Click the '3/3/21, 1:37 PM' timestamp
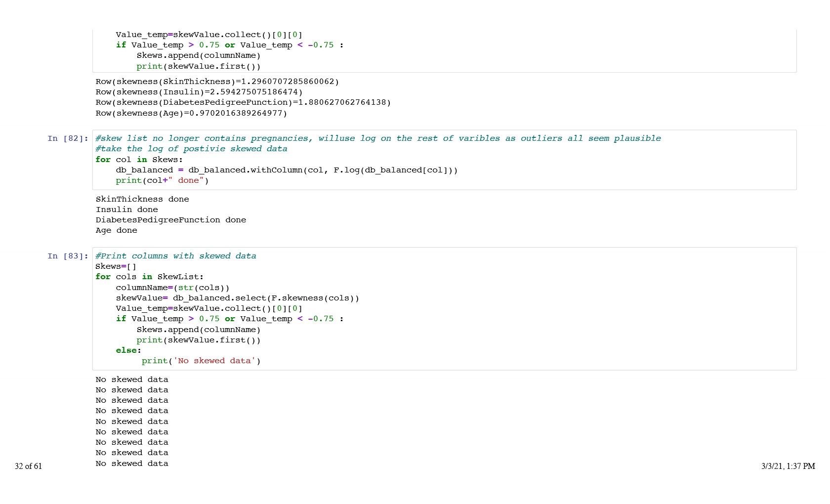Viewport: 830px width, 504px height. (788, 466)
